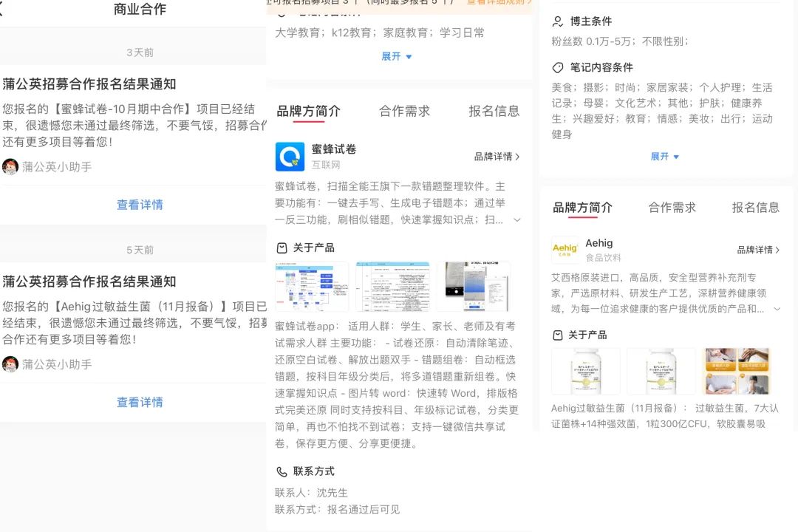Screen dimensions: 798x532
Task: Tap the 蒲公英小助手 avatar under the 蜜蜂试卷 notice
Action: coord(10,166)
